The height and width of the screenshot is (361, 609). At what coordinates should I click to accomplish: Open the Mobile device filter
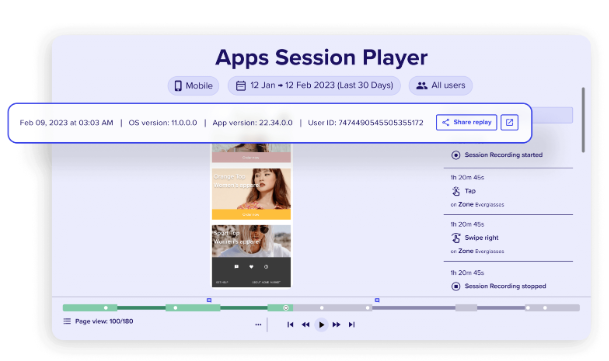coord(193,85)
